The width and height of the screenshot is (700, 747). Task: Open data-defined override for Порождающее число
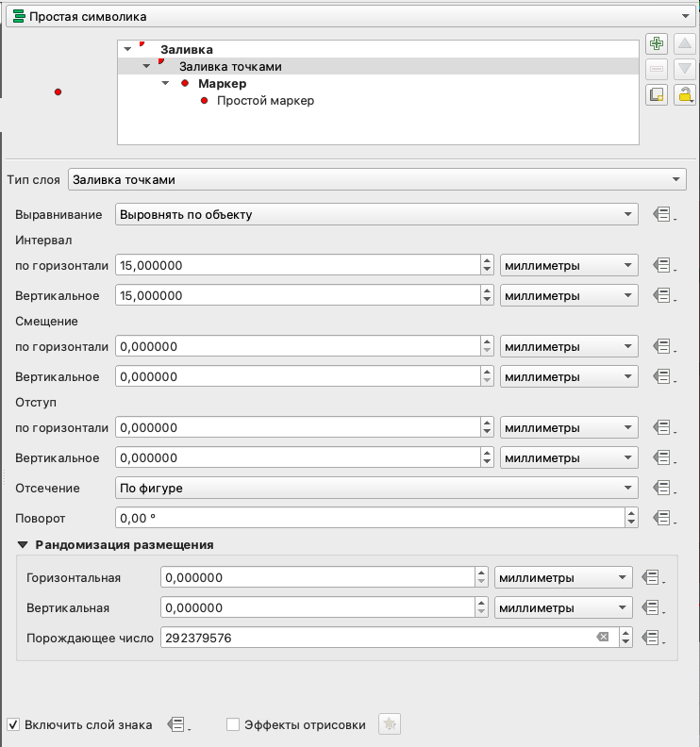[651, 638]
